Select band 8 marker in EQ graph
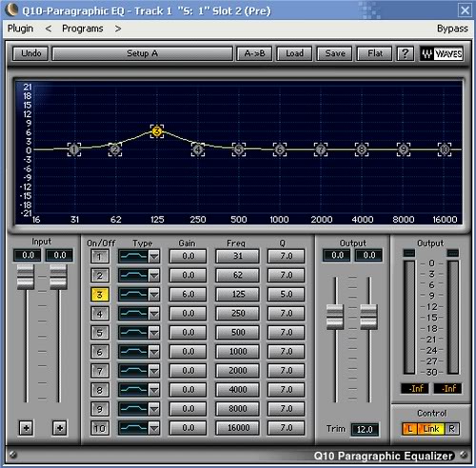Viewport: 476px width, 468px height. [x=362, y=149]
